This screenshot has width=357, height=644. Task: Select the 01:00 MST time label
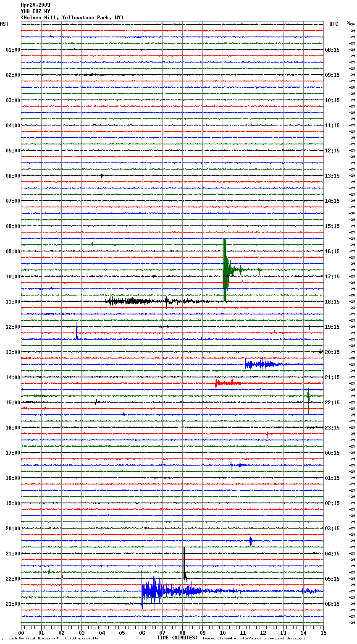[13, 50]
